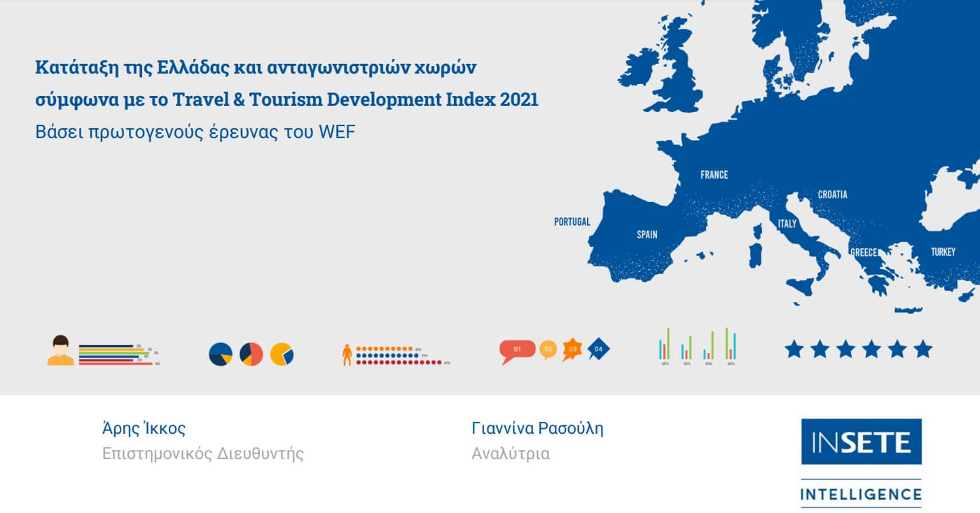The height and width of the screenshot is (513, 980).
Task: Click author name Γιαννίνα Ρασούλη
Action: coord(537,428)
